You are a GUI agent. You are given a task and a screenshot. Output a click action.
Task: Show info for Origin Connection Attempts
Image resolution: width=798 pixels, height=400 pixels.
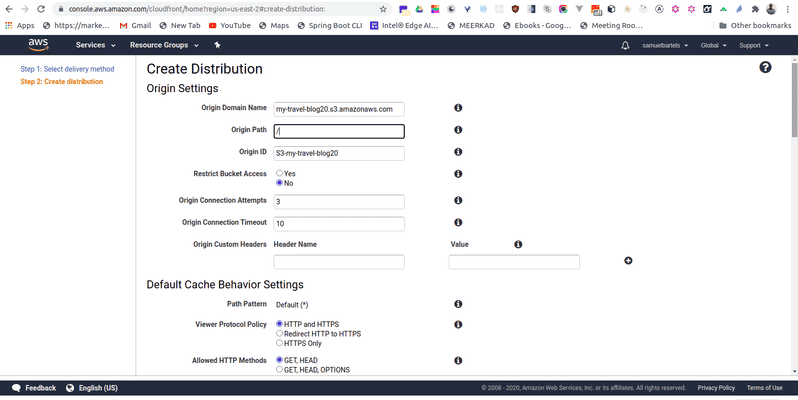pos(458,201)
